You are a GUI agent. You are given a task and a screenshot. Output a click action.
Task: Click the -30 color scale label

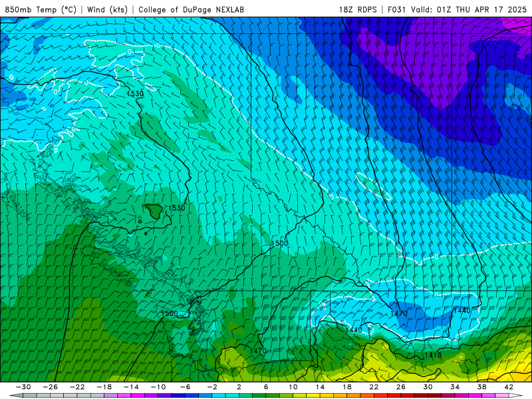tap(23, 387)
